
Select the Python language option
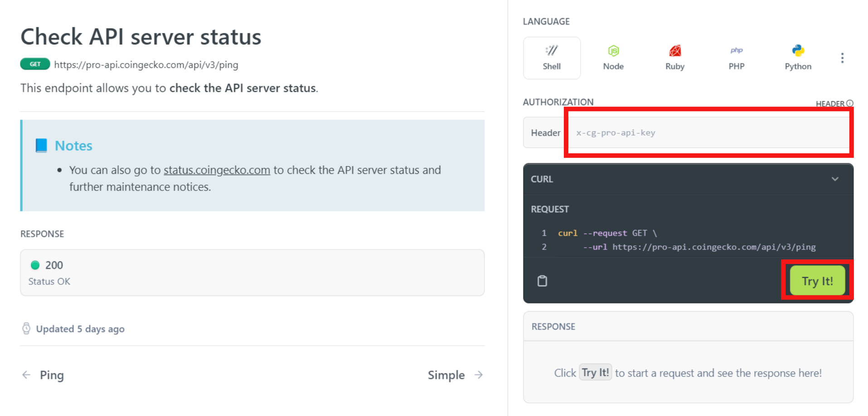[x=798, y=58]
